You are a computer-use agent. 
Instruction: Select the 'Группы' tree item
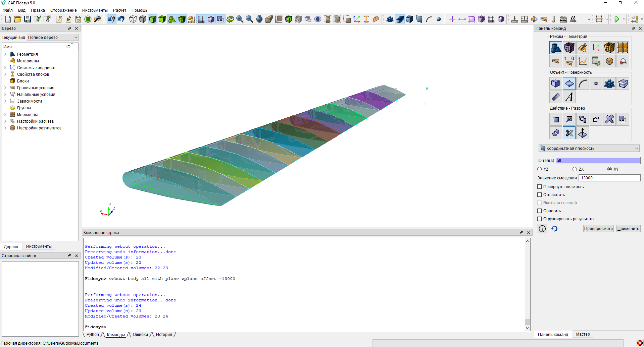point(24,108)
